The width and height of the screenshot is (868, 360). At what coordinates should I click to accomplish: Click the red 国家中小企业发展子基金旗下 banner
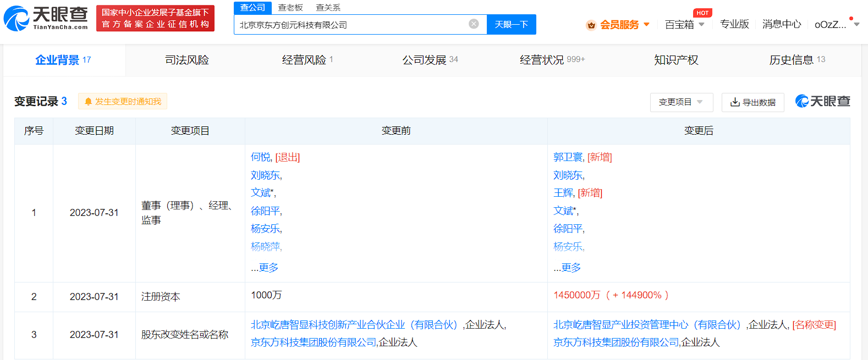pyautogui.click(x=155, y=18)
